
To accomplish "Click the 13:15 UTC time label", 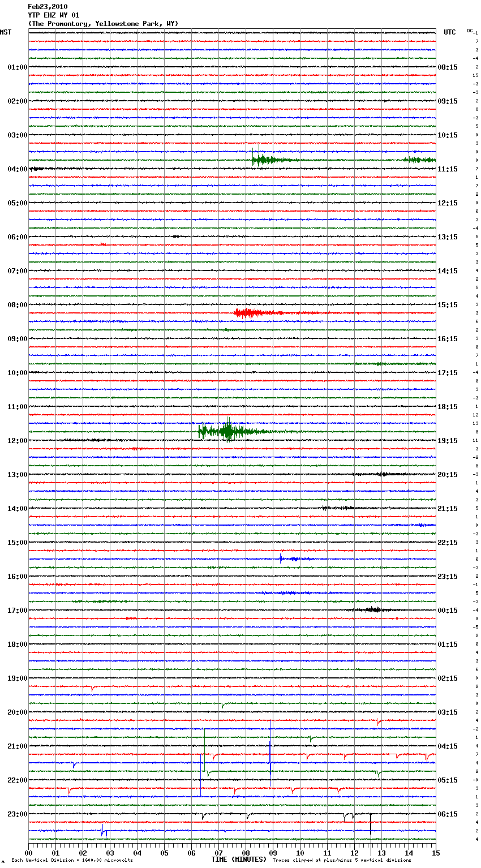I will [x=448, y=237].
